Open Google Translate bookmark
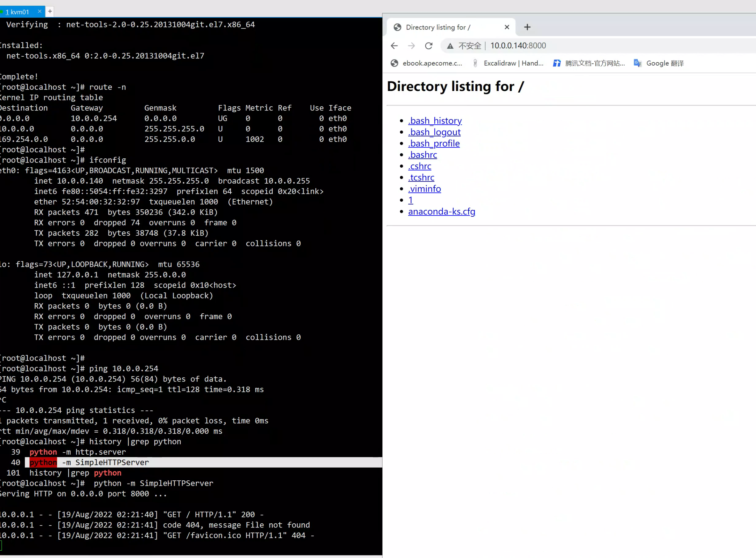This screenshot has width=756, height=558. [x=659, y=63]
